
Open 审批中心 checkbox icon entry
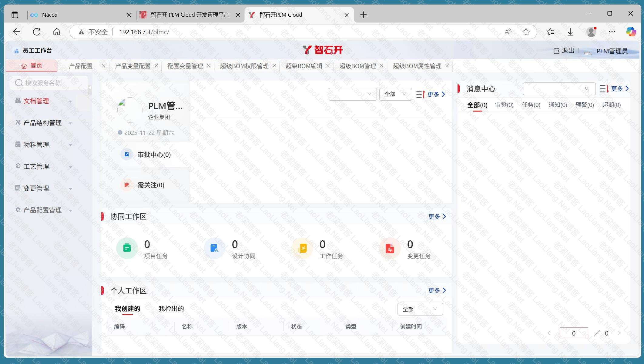click(127, 155)
